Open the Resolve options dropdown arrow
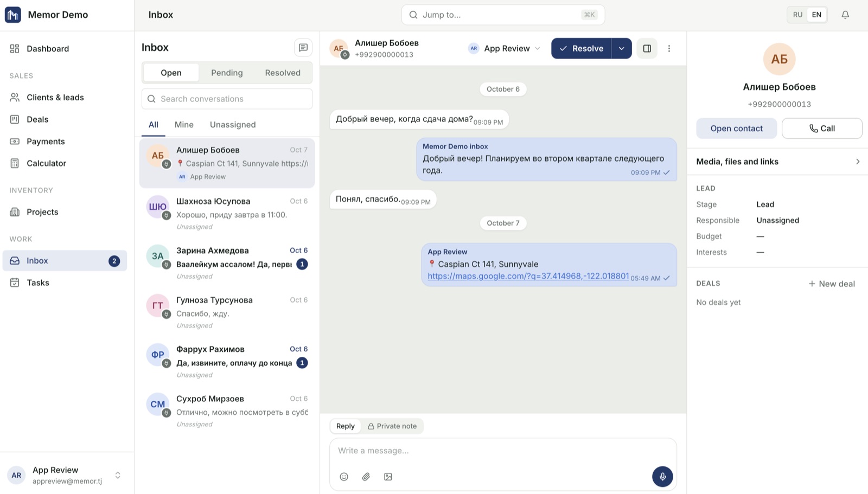 click(622, 48)
